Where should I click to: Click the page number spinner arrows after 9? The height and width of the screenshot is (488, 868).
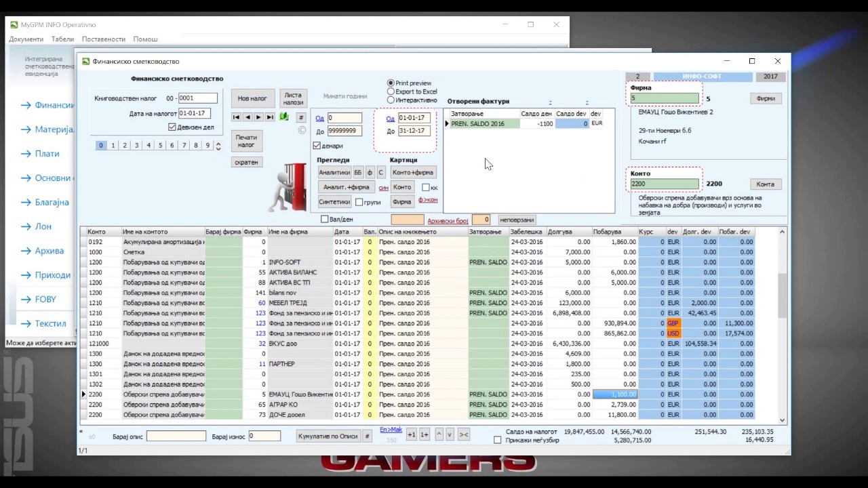[218, 146]
